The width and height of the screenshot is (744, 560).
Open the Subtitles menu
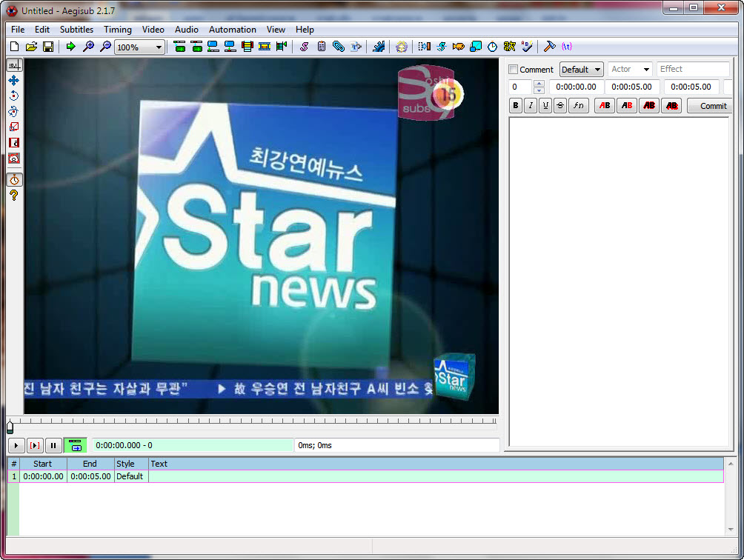point(76,30)
